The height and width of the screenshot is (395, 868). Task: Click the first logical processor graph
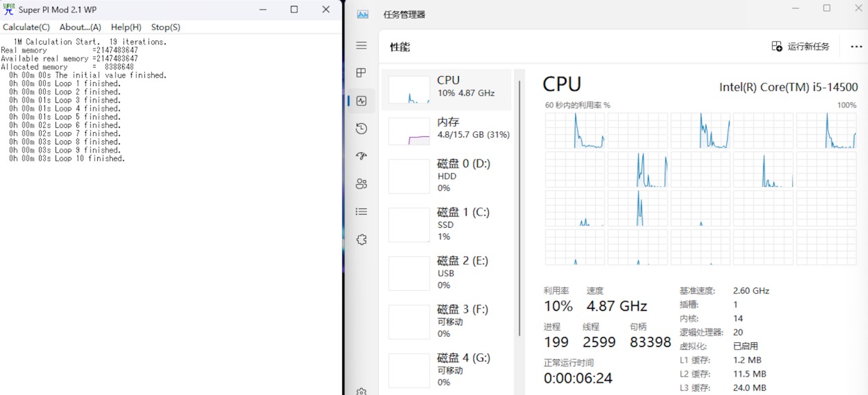[x=575, y=131]
